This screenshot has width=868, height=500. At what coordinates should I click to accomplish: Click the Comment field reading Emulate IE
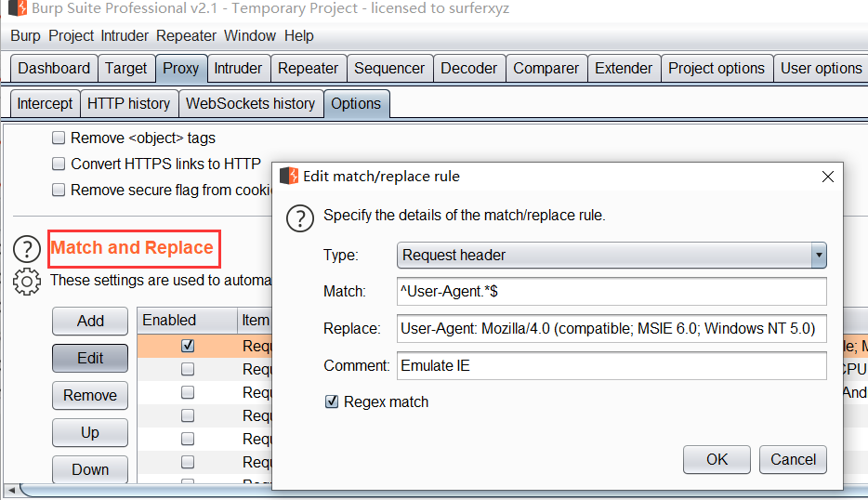pos(612,365)
